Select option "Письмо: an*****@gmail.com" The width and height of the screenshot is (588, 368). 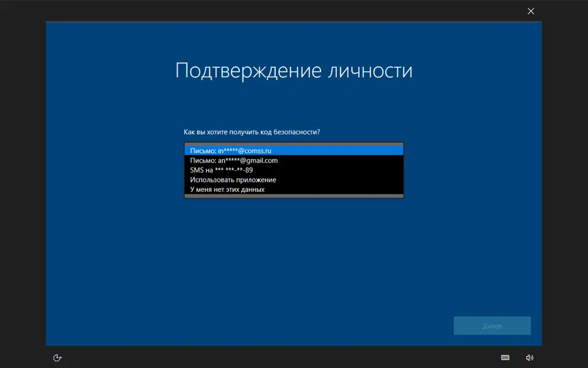click(294, 160)
